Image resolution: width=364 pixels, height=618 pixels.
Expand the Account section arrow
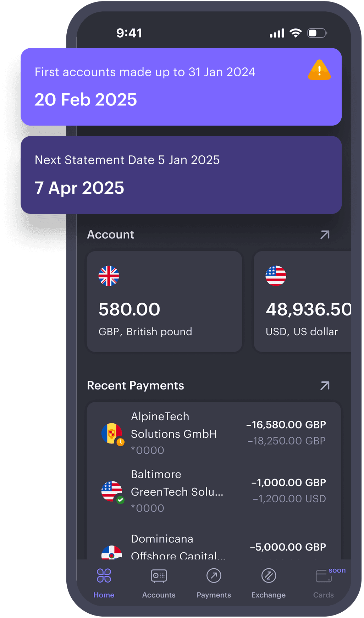coord(325,235)
